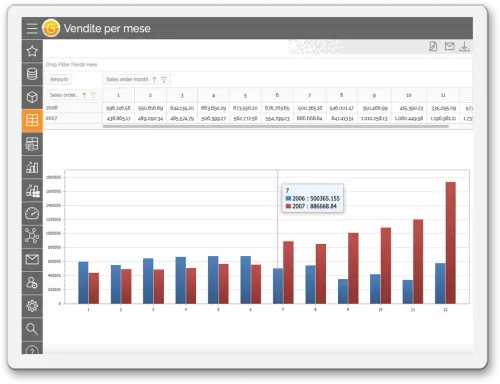Screen dimensions: 500x384
Task: Click month column header 11
Action: [443, 95]
